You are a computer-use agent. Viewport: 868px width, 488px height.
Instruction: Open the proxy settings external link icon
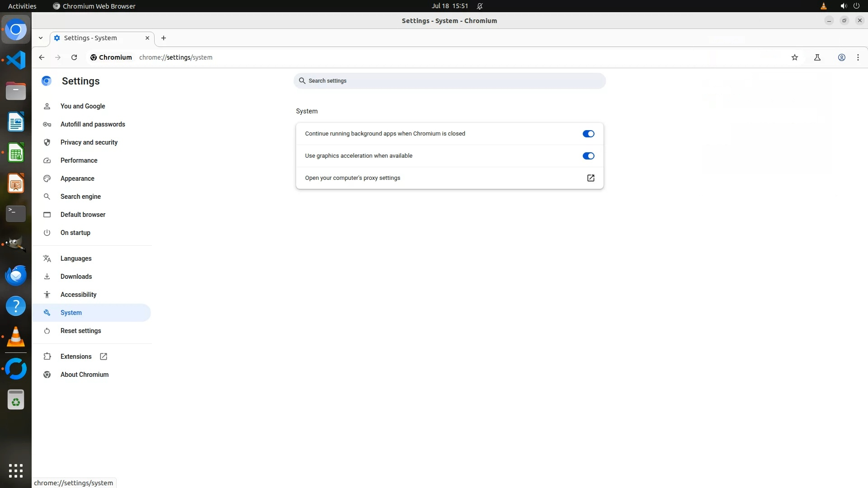pyautogui.click(x=590, y=178)
